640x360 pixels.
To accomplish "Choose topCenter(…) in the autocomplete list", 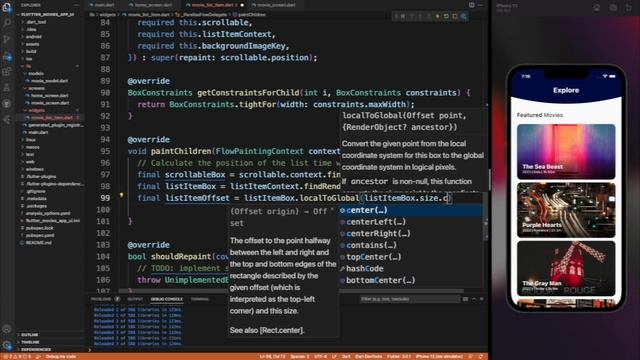I will [x=411, y=257].
